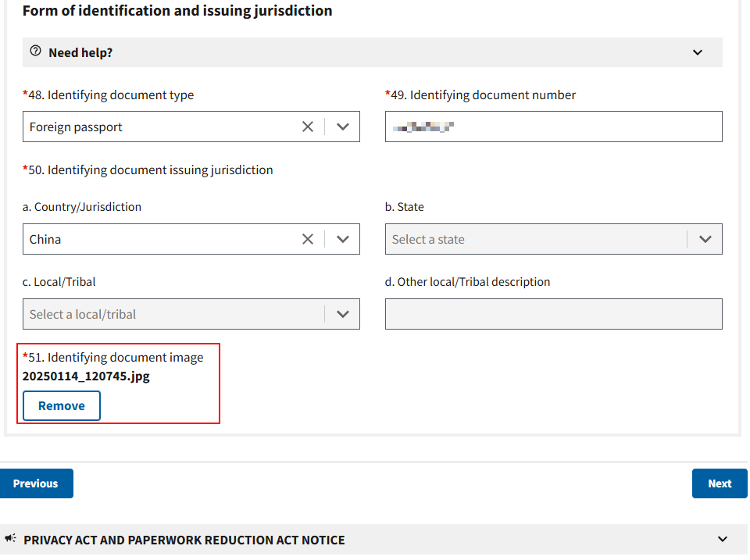Clear the Foreign passport selection

click(308, 127)
